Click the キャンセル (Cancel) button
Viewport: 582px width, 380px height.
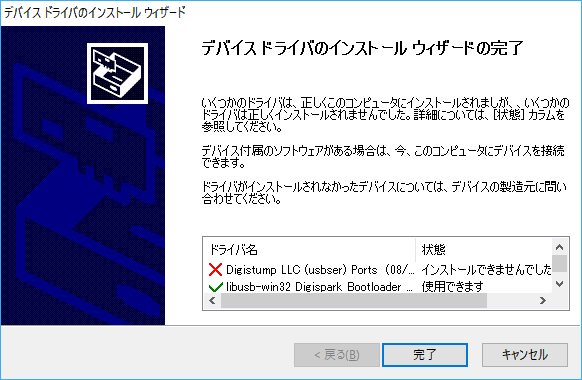524,354
